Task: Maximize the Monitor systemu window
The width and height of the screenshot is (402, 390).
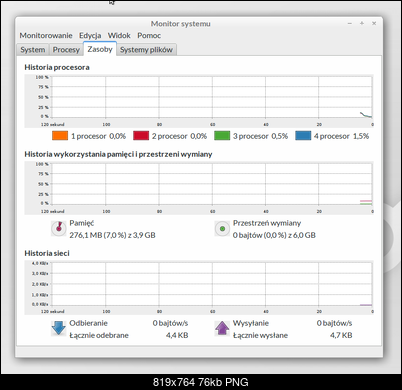Action: click(362, 23)
